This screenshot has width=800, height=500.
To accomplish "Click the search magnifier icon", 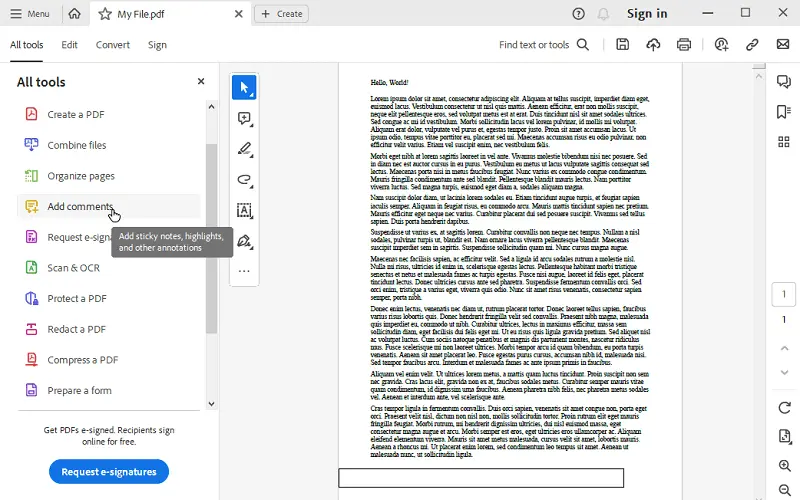I will [x=583, y=45].
